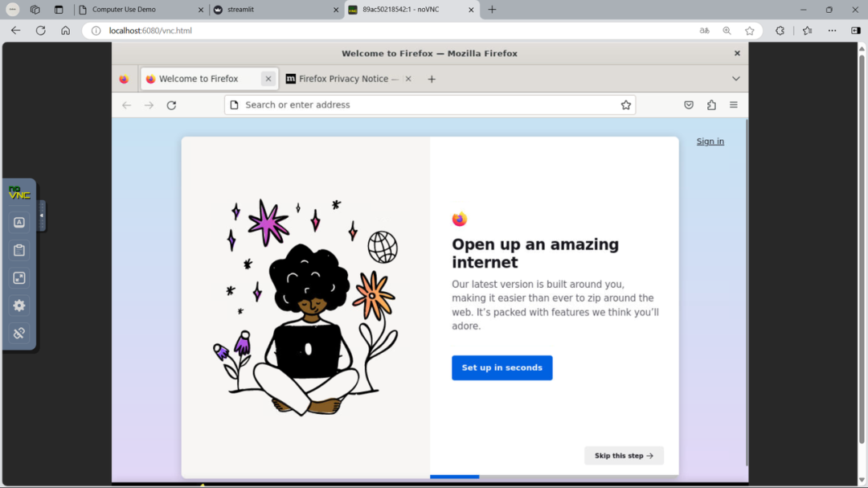Focus Firefox Search or enter address field

(x=430, y=105)
